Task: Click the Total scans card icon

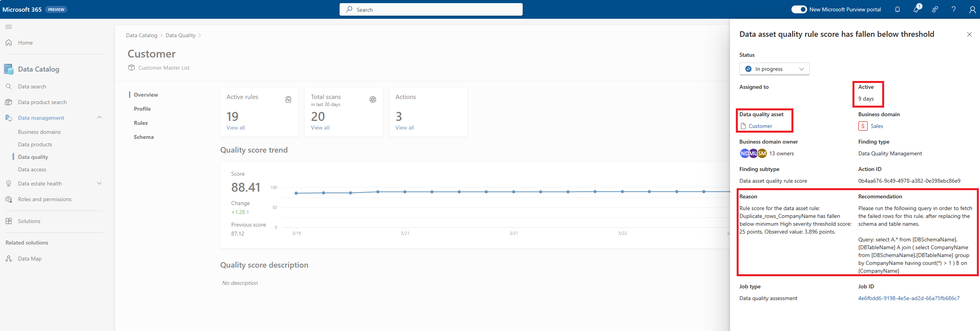Action: tap(373, 99)
